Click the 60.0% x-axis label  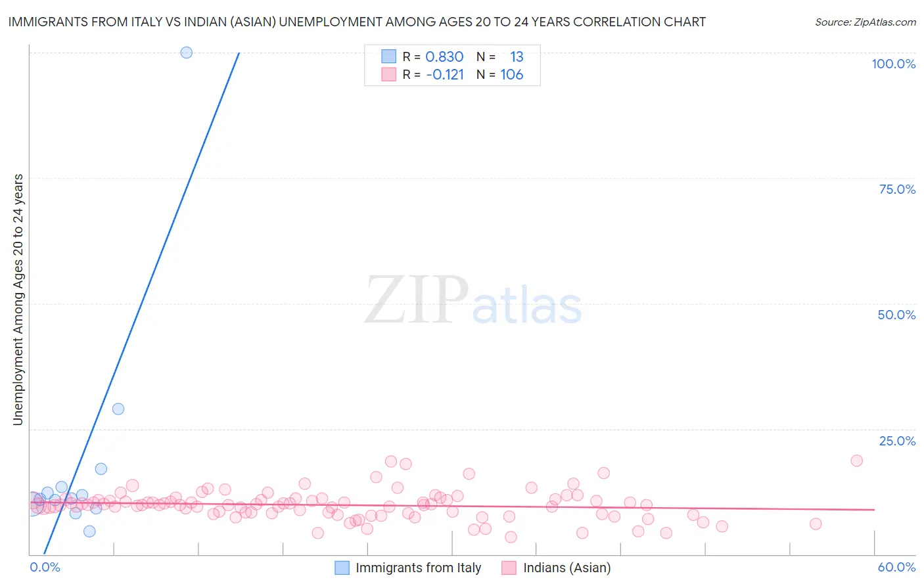[896, 567]
